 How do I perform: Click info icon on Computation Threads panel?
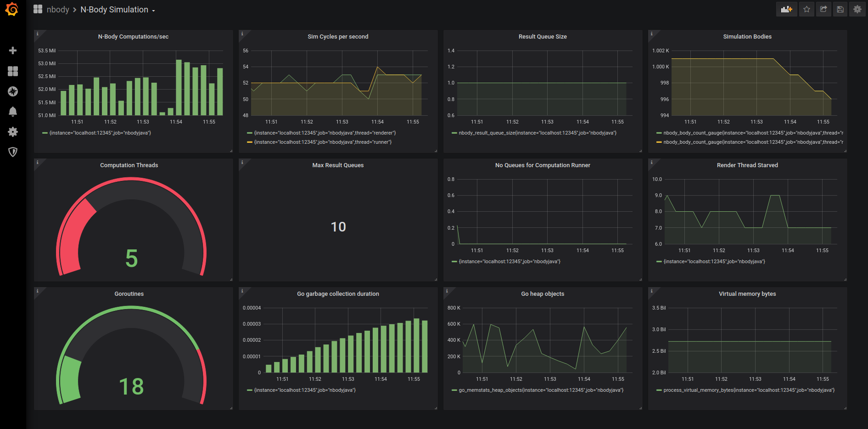(37, 162)
